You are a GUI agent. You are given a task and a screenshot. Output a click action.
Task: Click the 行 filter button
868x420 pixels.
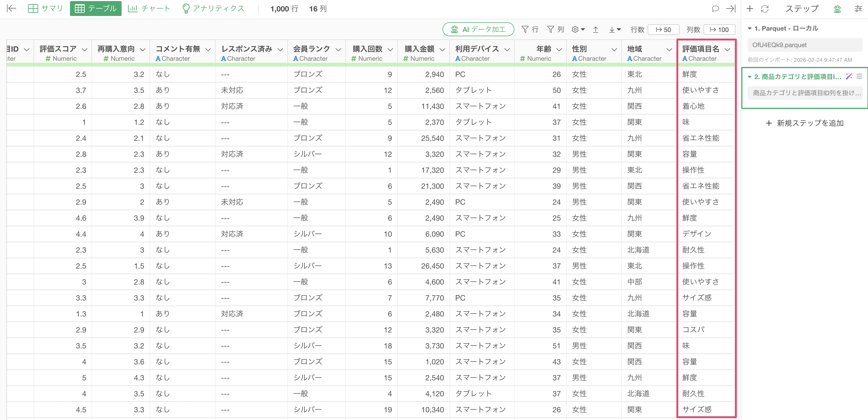530,30
